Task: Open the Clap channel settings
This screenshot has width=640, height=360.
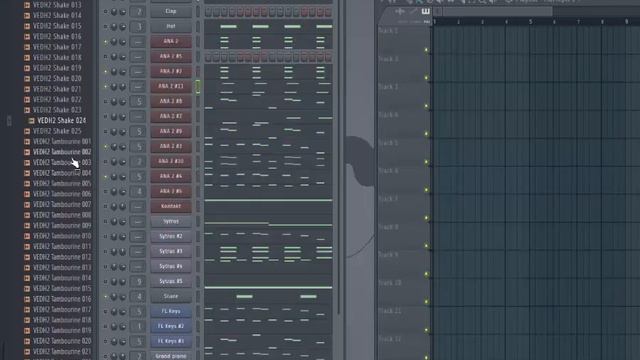Action: [x=171, y=11]
